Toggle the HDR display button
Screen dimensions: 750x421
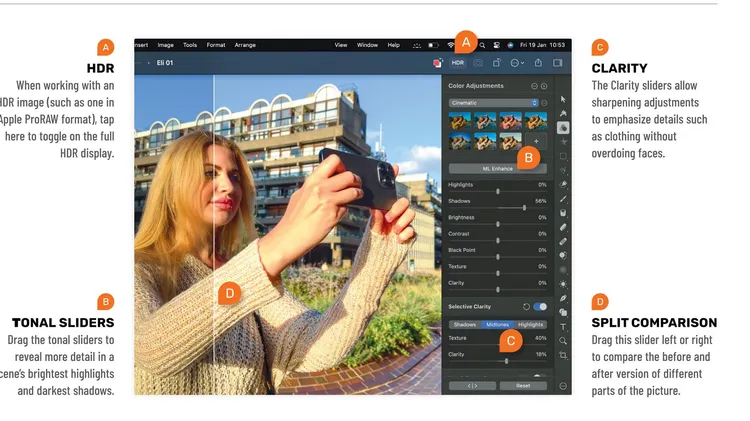point(458,63)
